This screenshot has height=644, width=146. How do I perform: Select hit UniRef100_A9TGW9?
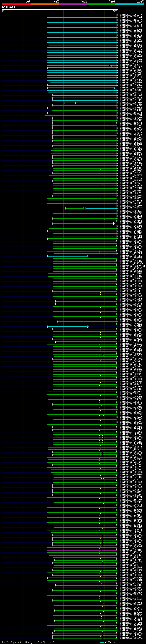point(131,223)
